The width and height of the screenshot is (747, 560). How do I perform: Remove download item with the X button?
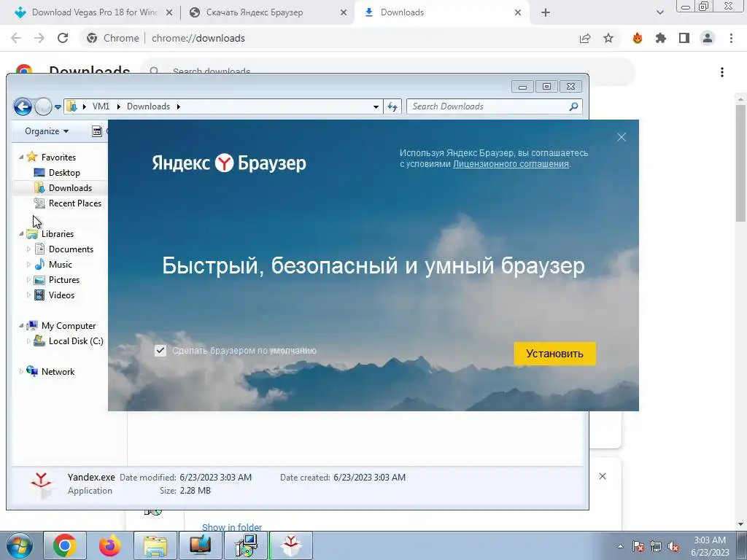pyautogui.click(x=602, y=476)
